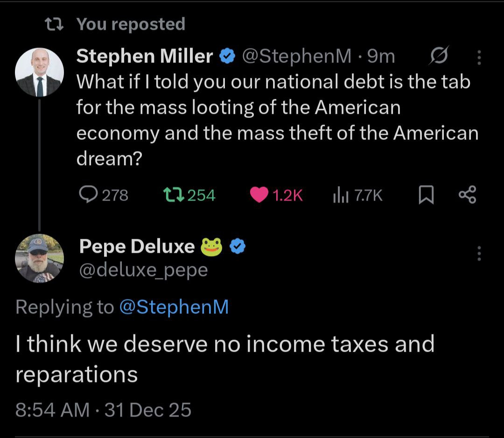
Task: Click the 8:54 AM · 31 Dec 25 timestamp
Action: (103, 410)
